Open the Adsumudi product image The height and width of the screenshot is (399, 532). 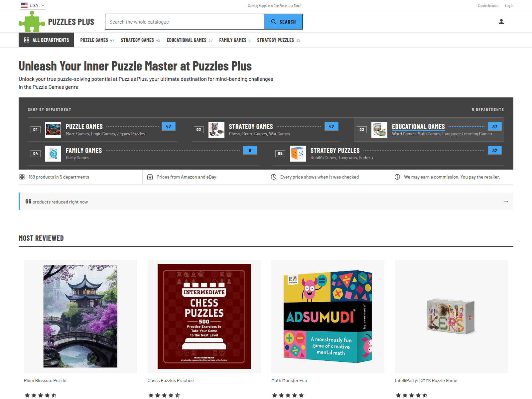(328, 317)
